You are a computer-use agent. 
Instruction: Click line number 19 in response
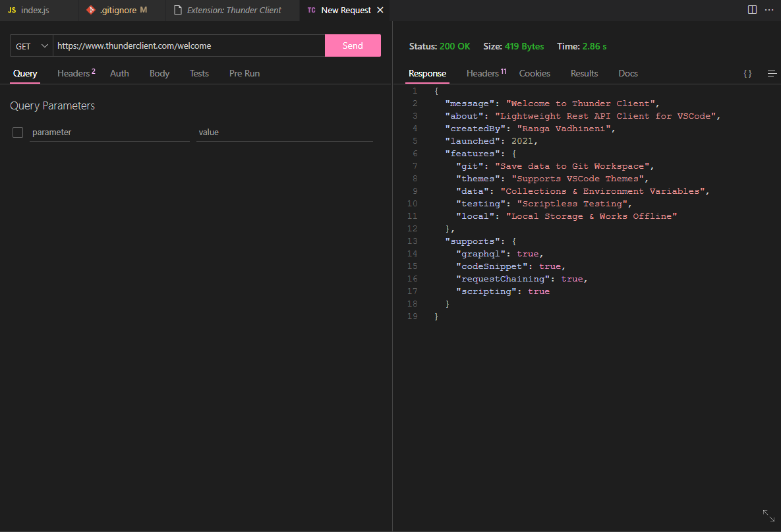[413, 316]
